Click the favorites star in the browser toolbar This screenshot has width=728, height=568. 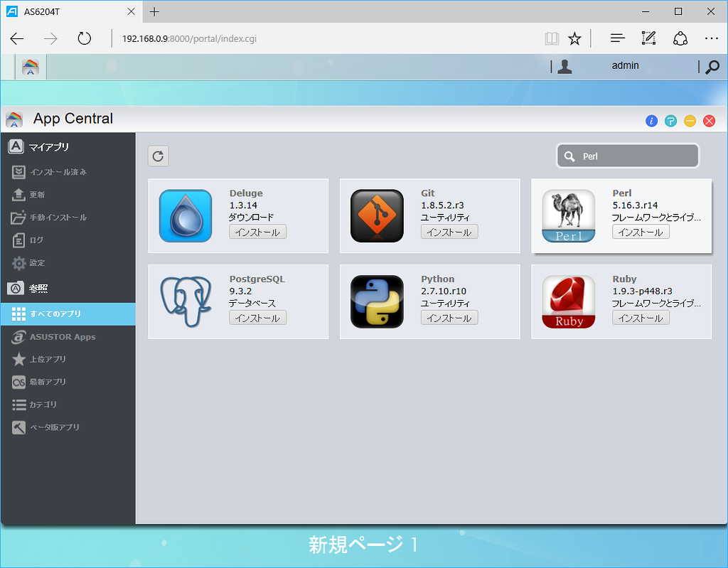click(576, 38)
